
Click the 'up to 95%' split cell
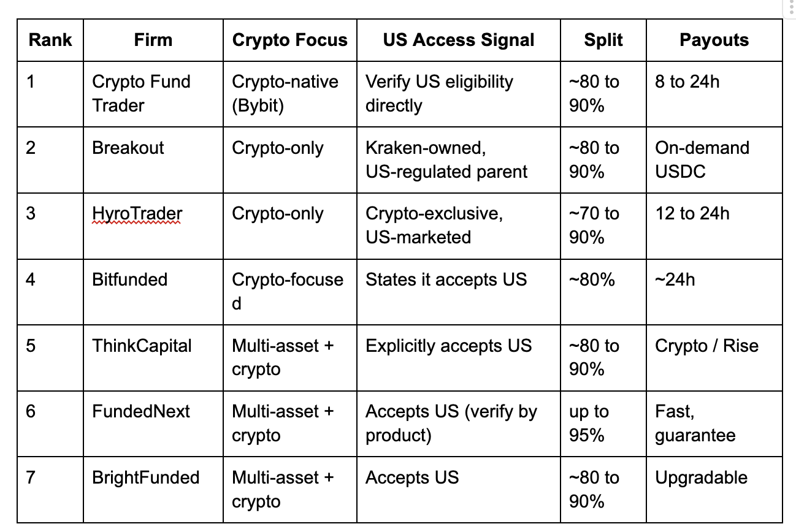(603, 424)
